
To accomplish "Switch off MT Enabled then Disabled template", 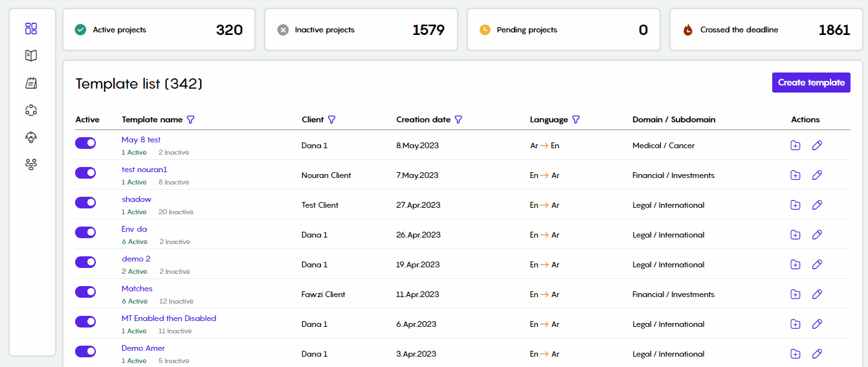I will tap(85, 322).
